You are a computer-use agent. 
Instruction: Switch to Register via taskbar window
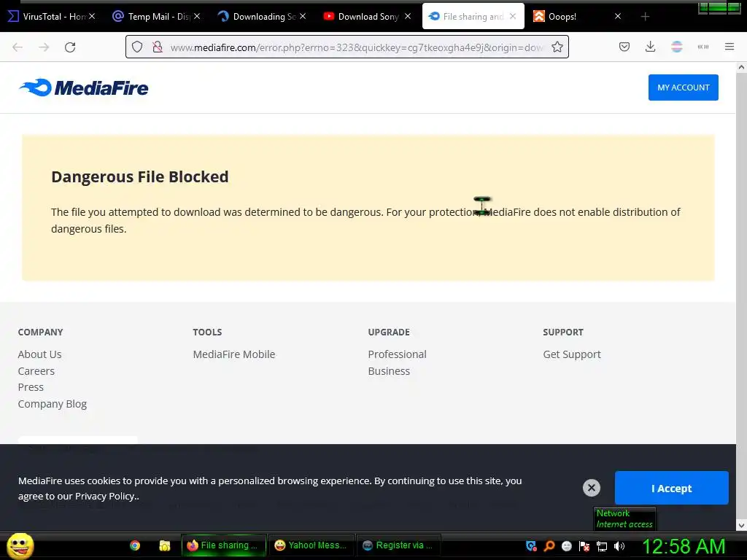click(x=399, y=545)
